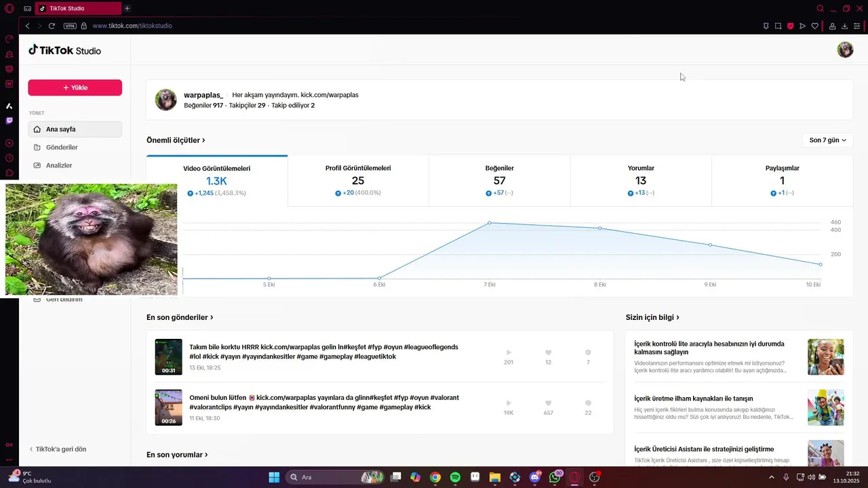Image resolution: width=868 pixels, height=488 pixels.
Task: Open the Twitch icon in Opera sidebar
Action: tap(9, 121)
